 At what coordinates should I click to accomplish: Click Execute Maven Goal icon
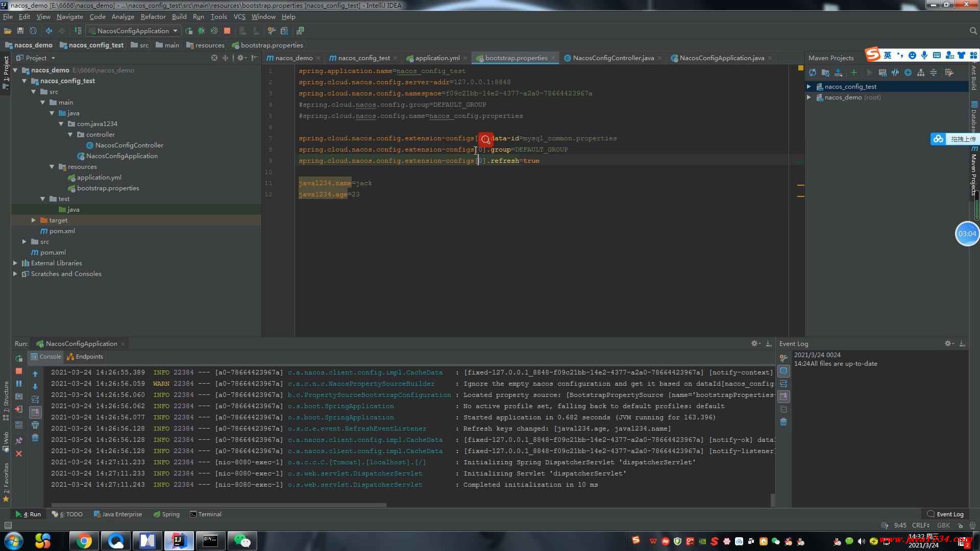(x=883, y=73)
